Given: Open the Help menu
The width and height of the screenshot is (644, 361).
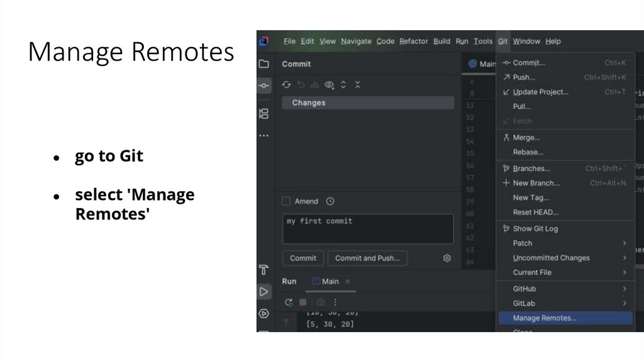Looking at the screenshot, I should point(553,41).
